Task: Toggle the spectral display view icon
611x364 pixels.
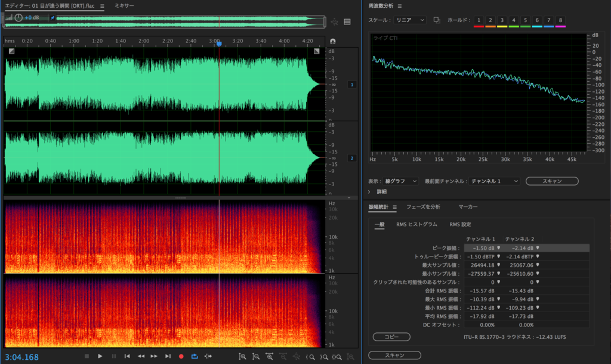Action: [x=347, y=22]
